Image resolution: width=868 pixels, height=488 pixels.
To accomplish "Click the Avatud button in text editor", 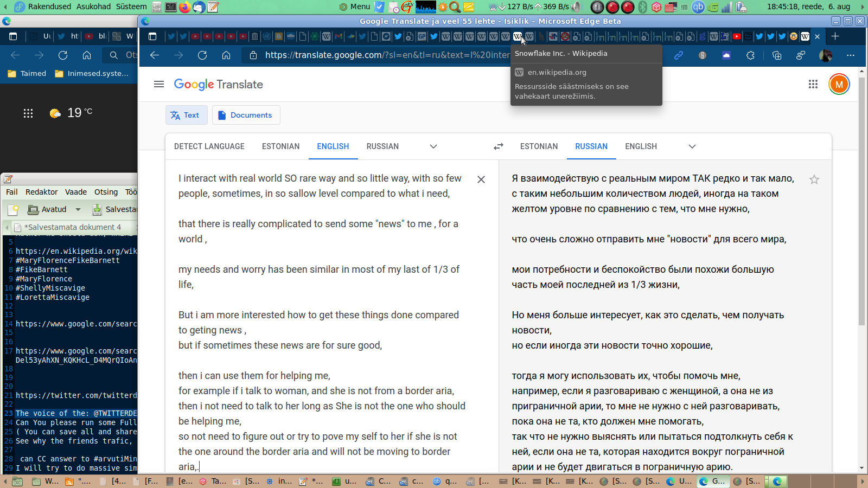I will pyautogui.click(x=48, y=209).
